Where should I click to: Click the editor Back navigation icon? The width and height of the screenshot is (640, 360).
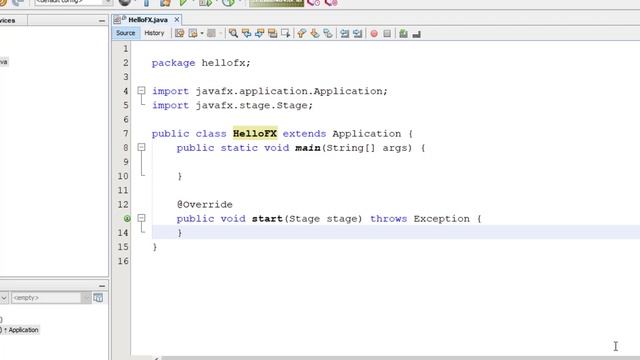[193, 33]
